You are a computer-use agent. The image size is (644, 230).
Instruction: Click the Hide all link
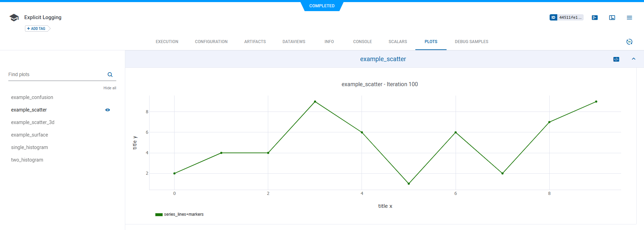pos(110,88)
